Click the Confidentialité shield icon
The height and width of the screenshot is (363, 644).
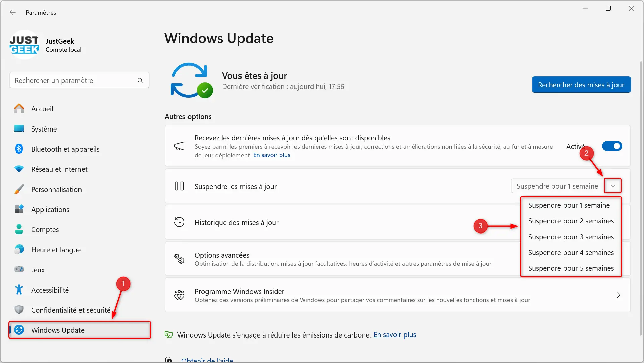point(19,310)
